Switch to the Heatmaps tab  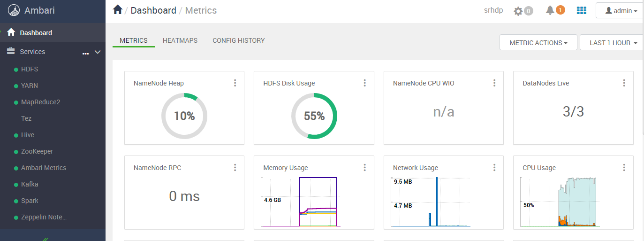coord(180,41)
